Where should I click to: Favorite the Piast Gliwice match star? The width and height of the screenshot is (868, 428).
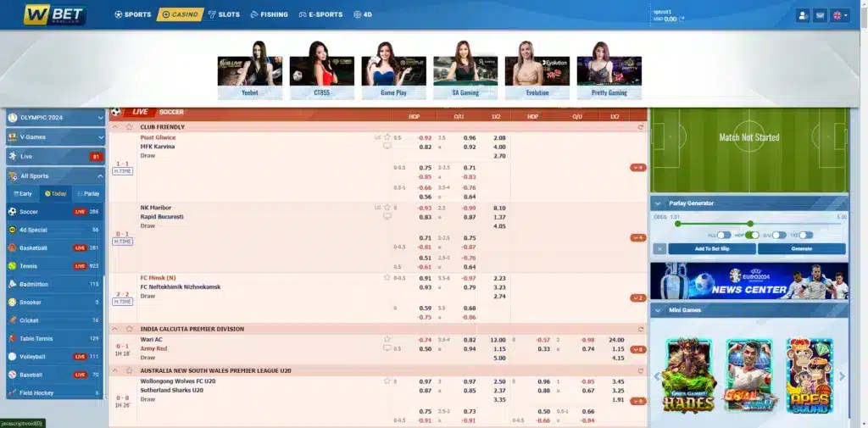[x=387, y=137]
